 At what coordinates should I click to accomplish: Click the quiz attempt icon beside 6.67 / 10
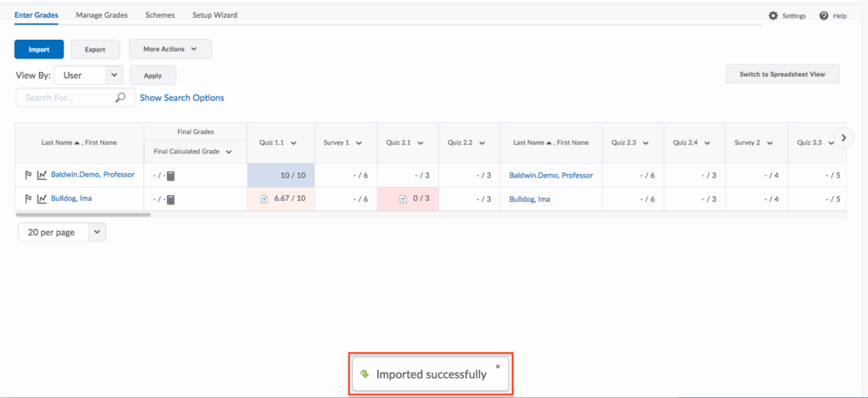[264, 199]
